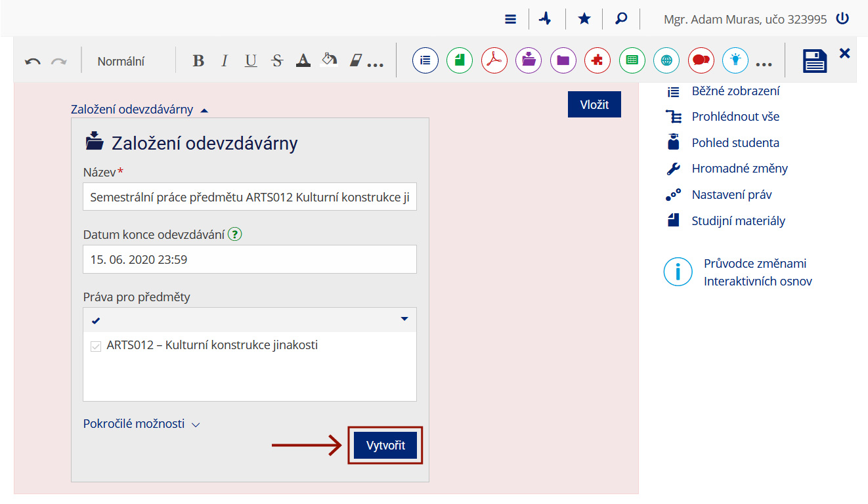Open bookmarks via the star icon

584,19
